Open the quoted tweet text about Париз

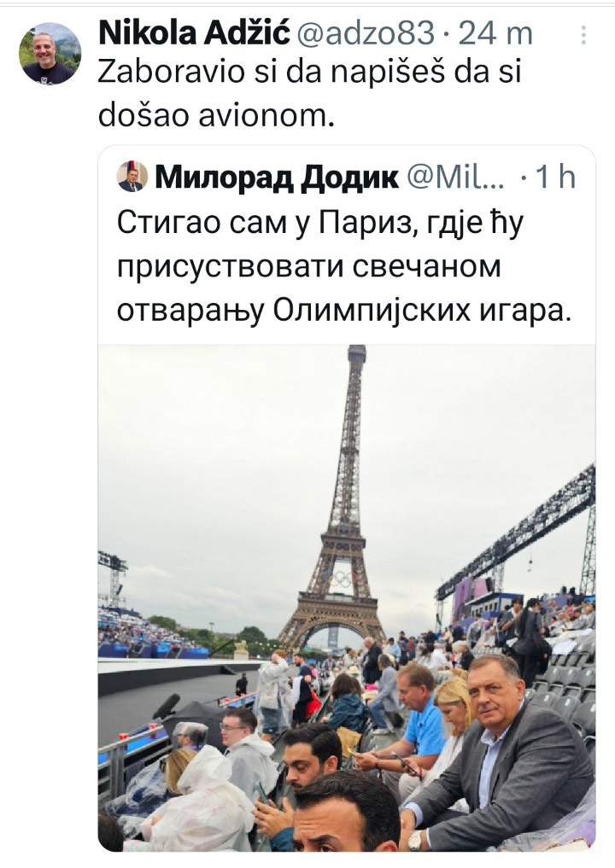pyautogui.click(x=343, y=267)
